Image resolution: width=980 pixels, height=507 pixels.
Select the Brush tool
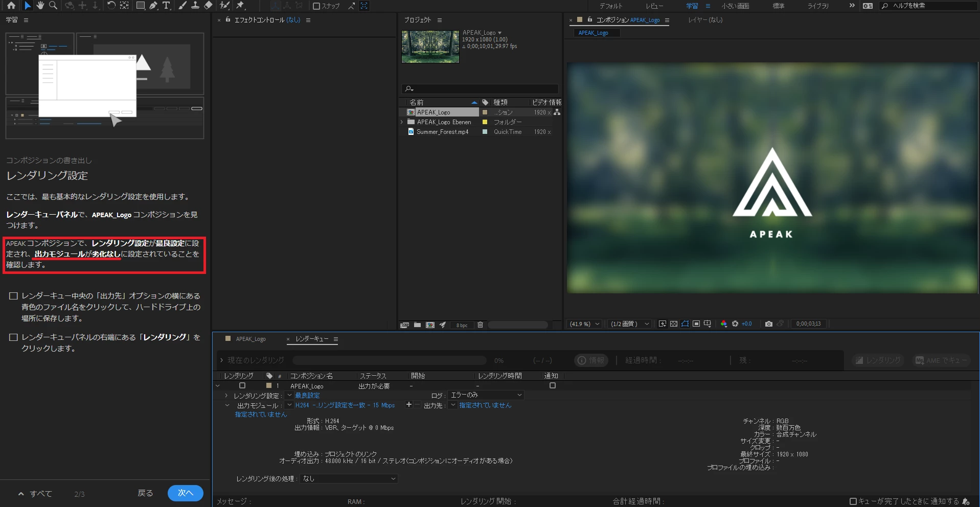[x=183, y=5]
